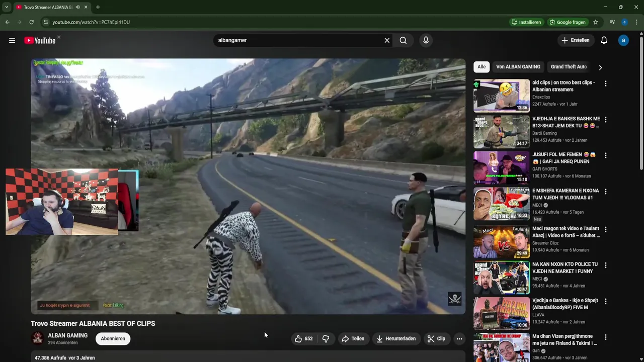
Task: Open the YouTube account avatar menu
Action: point(623,40)
